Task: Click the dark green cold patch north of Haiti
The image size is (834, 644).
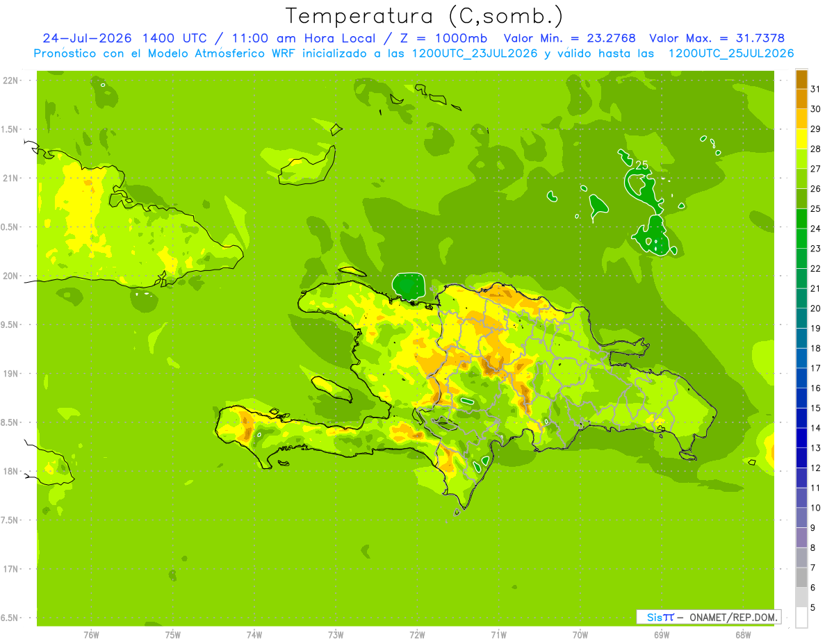Action: click(x=408, y=286)
